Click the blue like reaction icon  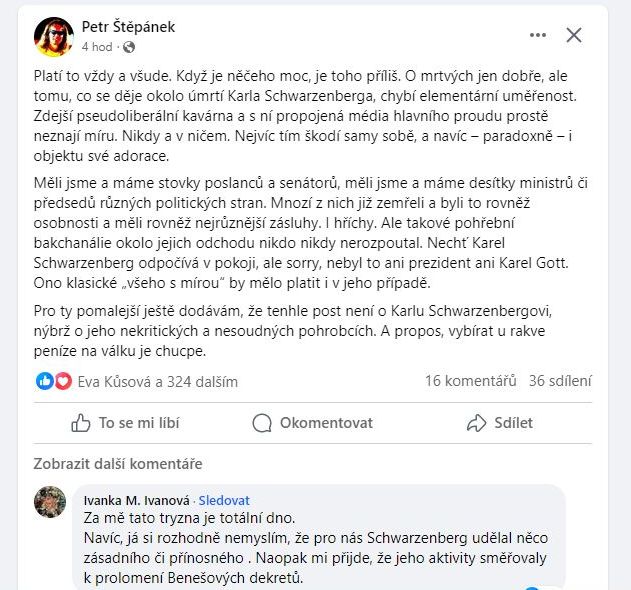click(x=45, y=381)
